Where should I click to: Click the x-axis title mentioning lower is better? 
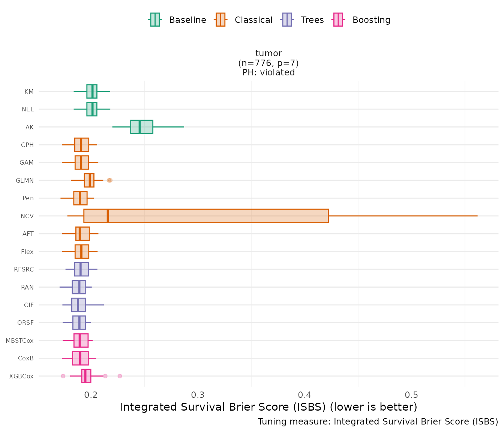pyautogui.click(x=268, y=407)
